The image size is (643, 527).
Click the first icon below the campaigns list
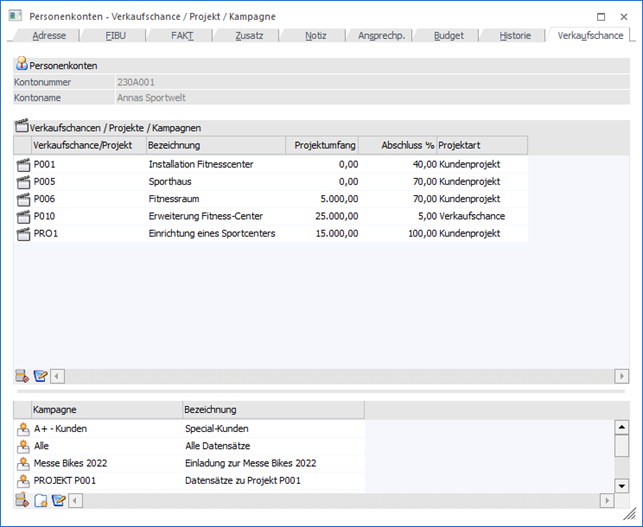23,500
